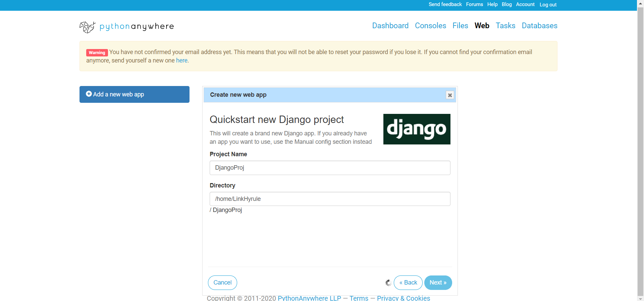Open the PythonAnywhere LLP footer link
The image size is (644, 301).
tap(309, 298)
